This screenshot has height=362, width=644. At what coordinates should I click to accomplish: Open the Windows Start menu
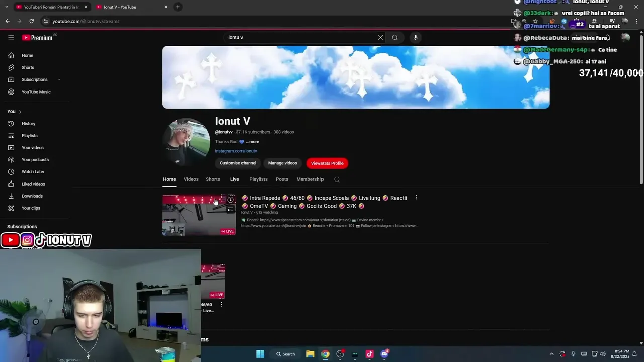pyautogui.click(x=260, y=354)
